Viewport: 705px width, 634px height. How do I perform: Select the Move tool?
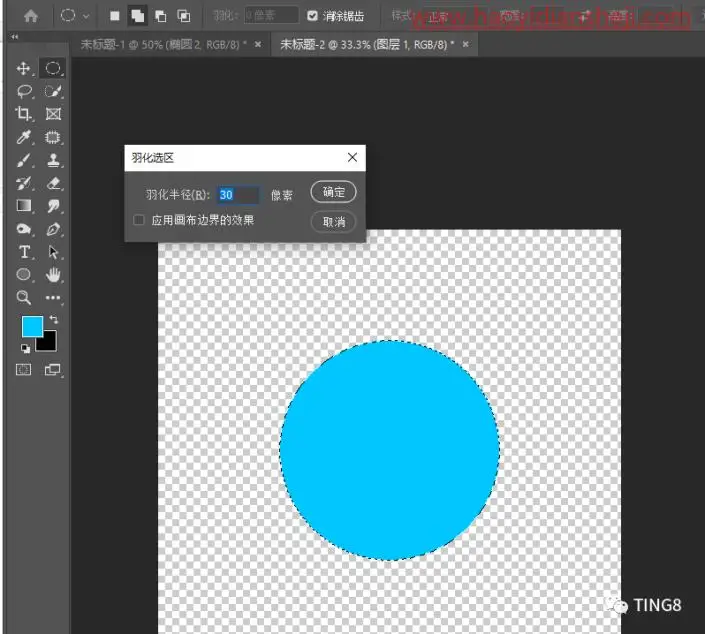tap(23, 68)
